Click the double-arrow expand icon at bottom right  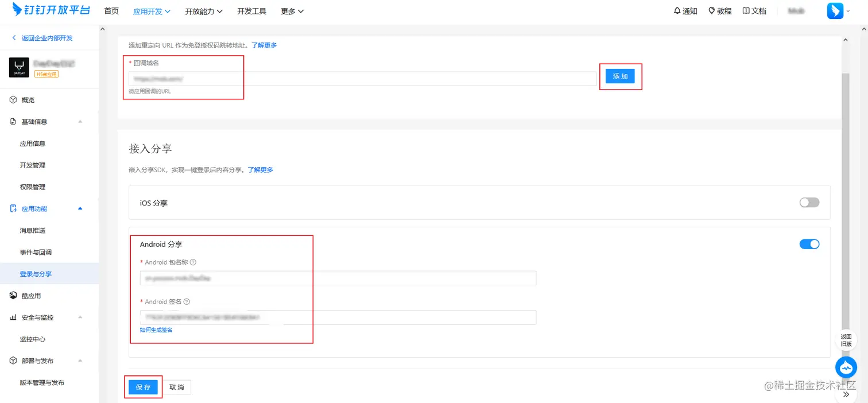tap(846, 395)
